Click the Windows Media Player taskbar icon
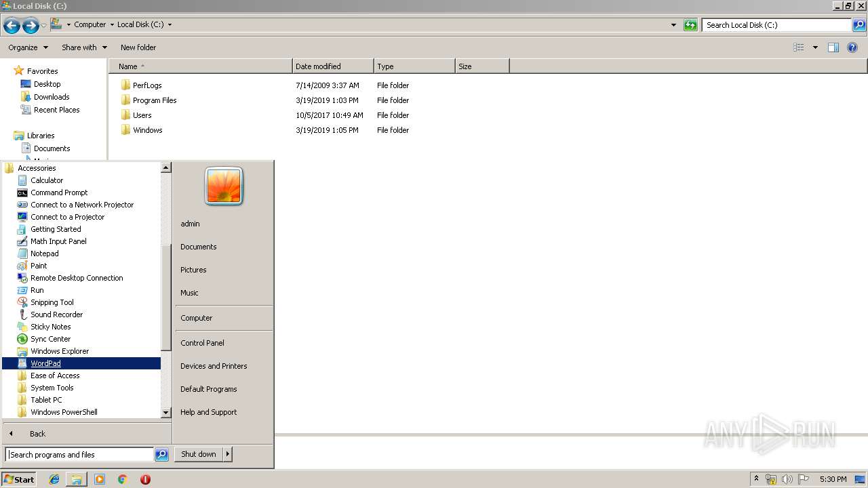The height and width of the screenshot is (488, 868). (100, 479)
